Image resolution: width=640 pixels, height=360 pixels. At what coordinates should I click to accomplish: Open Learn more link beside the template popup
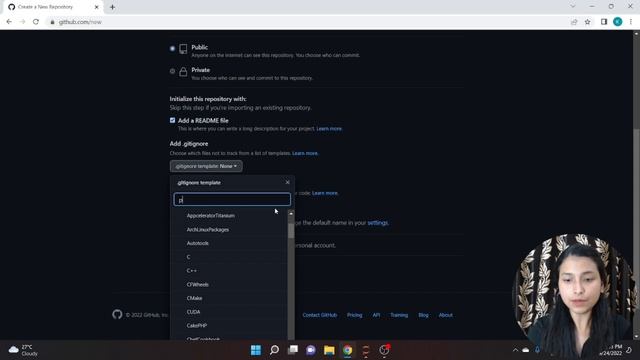325,193
